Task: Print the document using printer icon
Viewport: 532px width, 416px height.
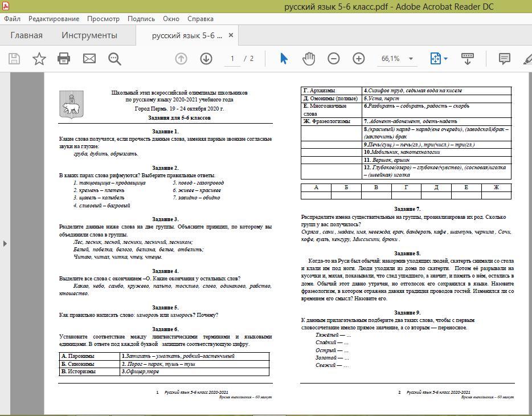Action: [x=64, y=59]
